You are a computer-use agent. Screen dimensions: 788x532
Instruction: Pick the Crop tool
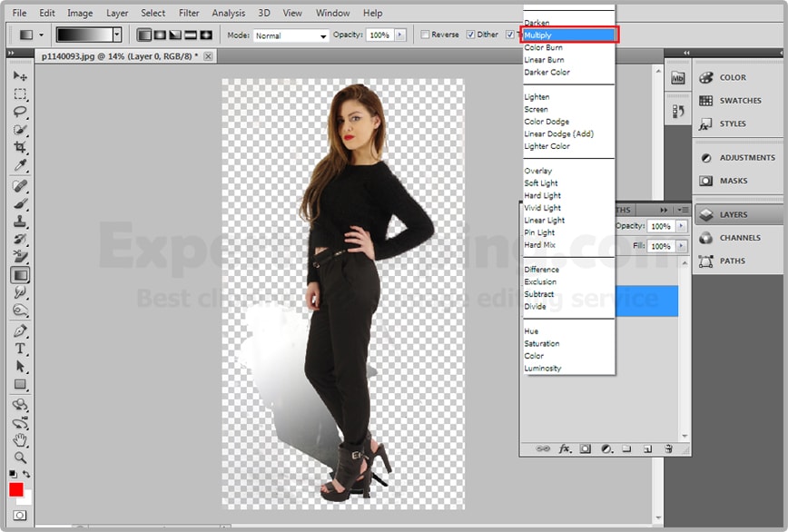click(20, 147)
